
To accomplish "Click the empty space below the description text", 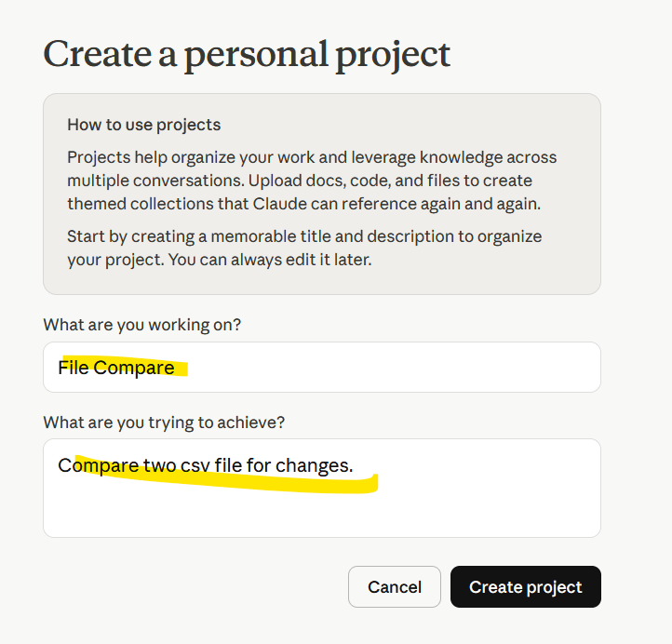I will point(321,514).
